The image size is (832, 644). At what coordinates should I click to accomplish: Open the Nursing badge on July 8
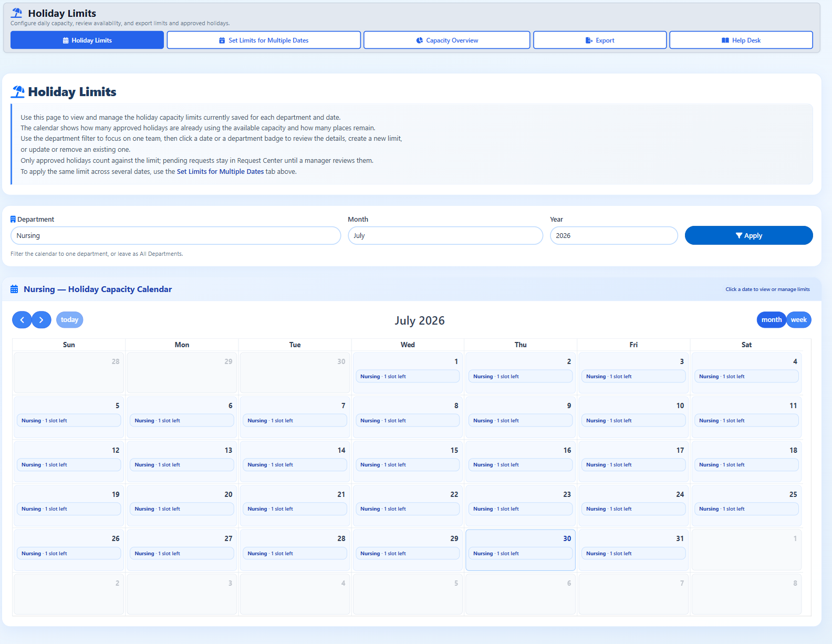tap(408, 421)
